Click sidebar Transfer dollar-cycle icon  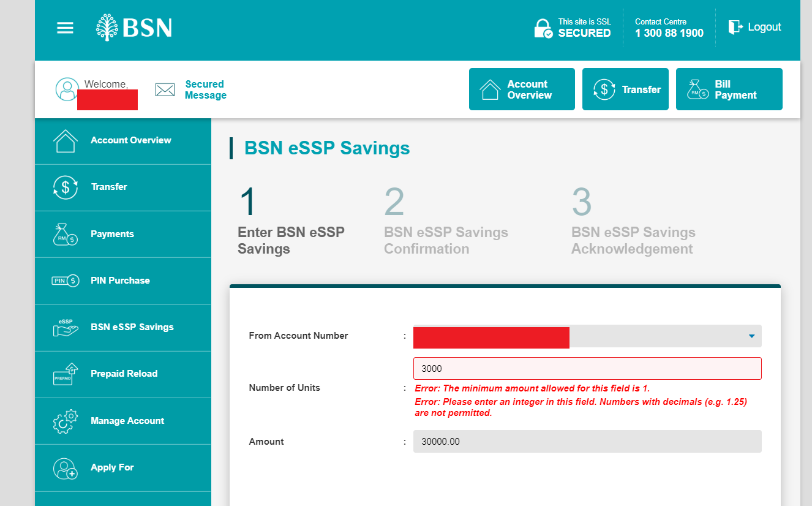point(66,187)
